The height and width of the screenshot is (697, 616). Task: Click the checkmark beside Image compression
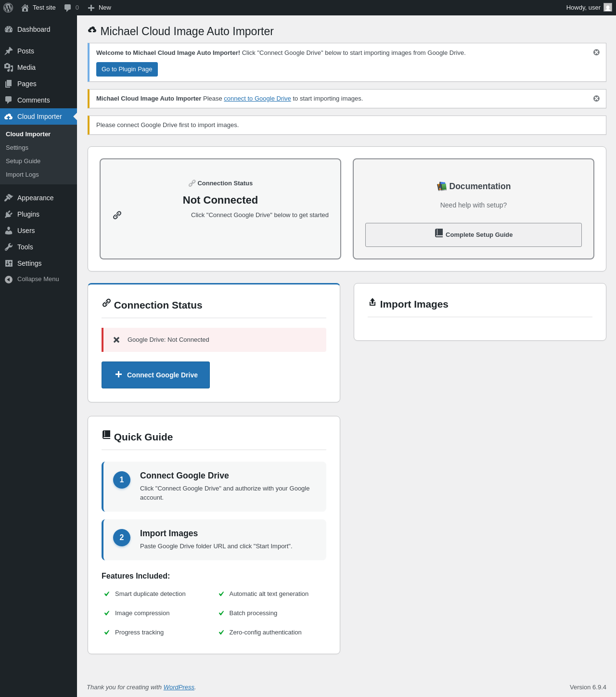coord(107,613)
